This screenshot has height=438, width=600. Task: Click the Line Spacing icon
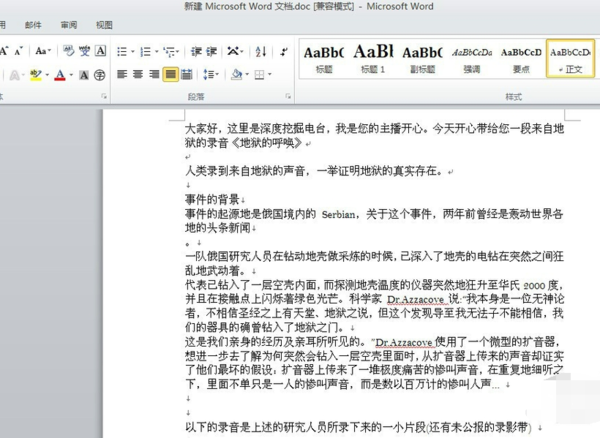(x=208, y=74)
